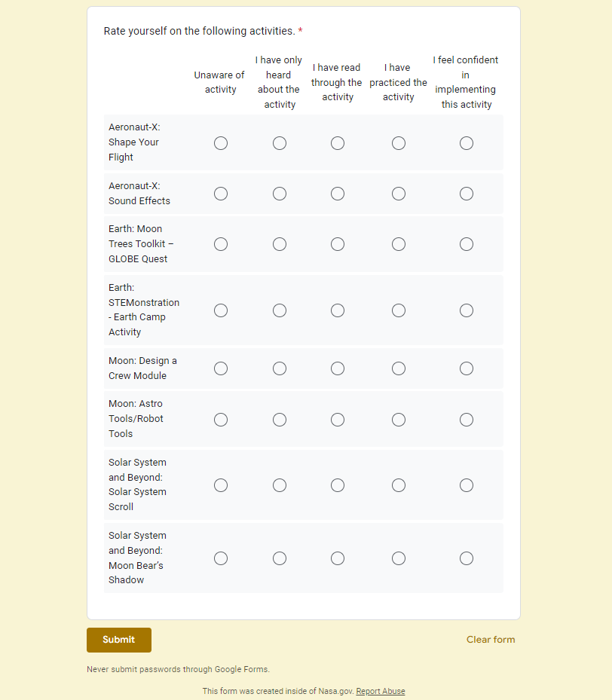Pick 'Unaware of activity' for Moon Trees Toolkit
Viewport: 612px width, 700px height.
221,244
